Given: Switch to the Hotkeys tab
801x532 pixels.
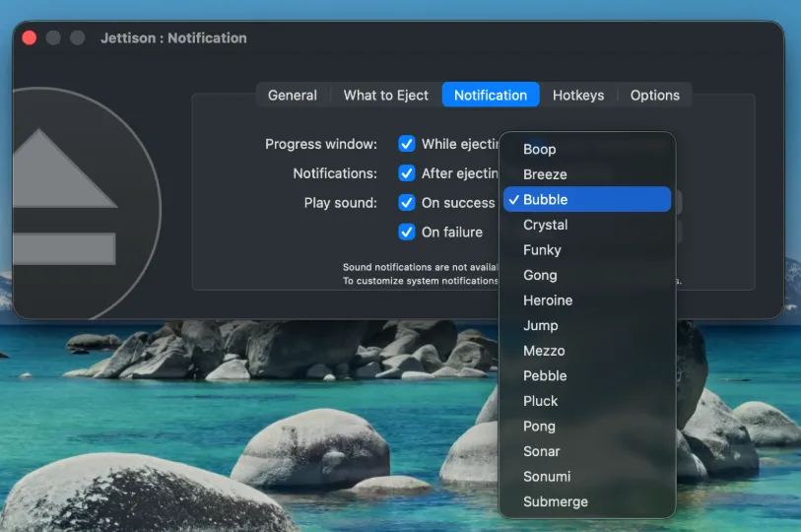Looking at the screenshot, I should [x=578, y=95].
